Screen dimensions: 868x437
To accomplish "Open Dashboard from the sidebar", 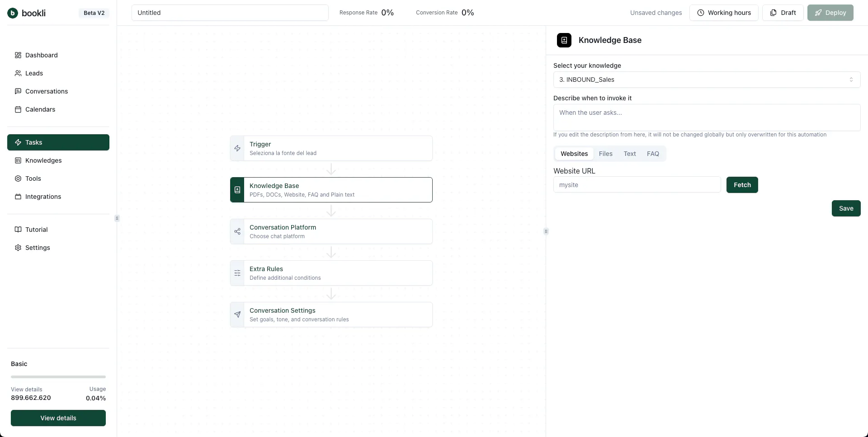I will [x=58, y=55].
